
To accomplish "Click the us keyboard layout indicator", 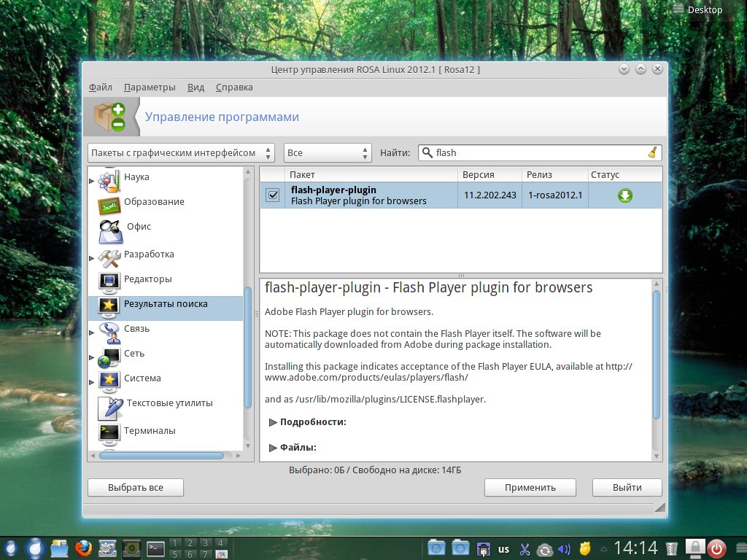I will tap(503, 549).
